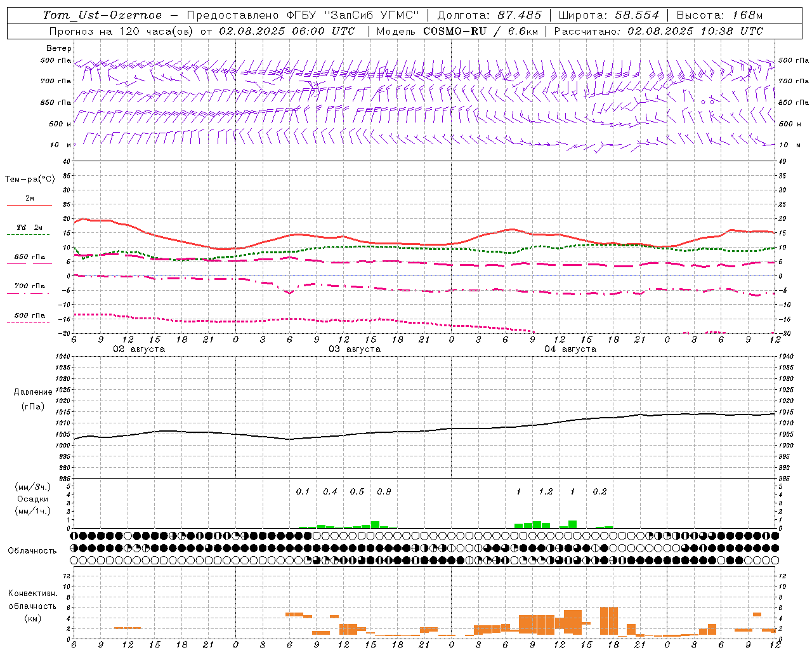Image resolution: width=812 pixels, height=650 pixels.
Task: Click the 850 гПа temperature legend entry
Action: tap(30, 259)
